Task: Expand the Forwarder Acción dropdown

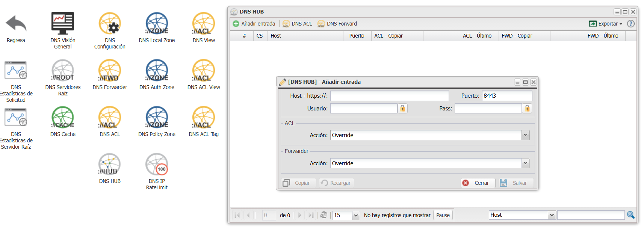Action: pos(525,163)
